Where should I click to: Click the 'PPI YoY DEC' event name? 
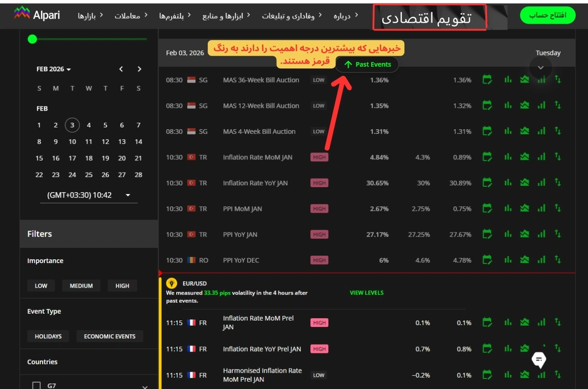[x=241, y=260]
